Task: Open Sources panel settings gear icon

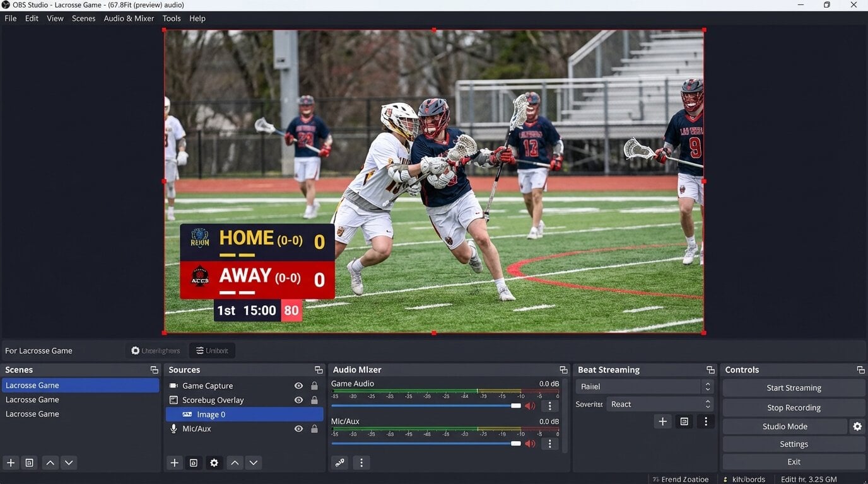Action: (214, 463)
